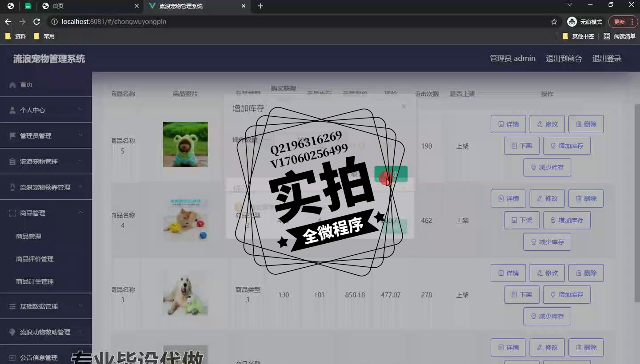Screen dimensions: 640x364
Task: Open the 其他书签 folder
Action: [x=578, y=36]
